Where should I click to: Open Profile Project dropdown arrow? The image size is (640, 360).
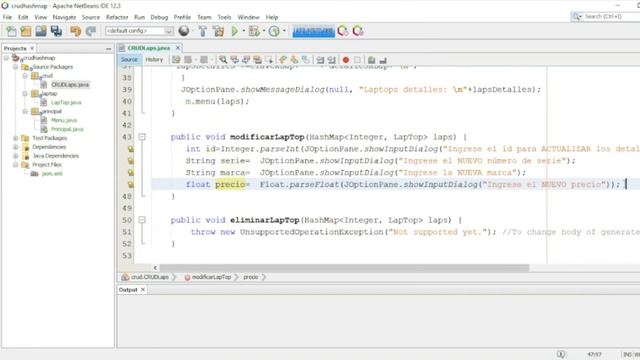[284, 31]
